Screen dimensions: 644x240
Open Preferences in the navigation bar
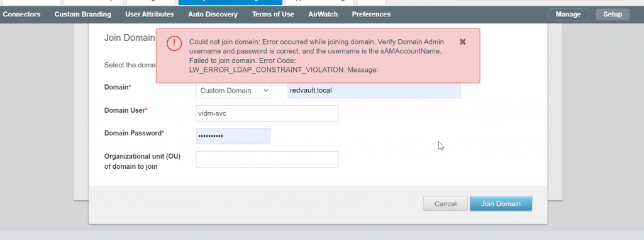click(x=371, y=14)
